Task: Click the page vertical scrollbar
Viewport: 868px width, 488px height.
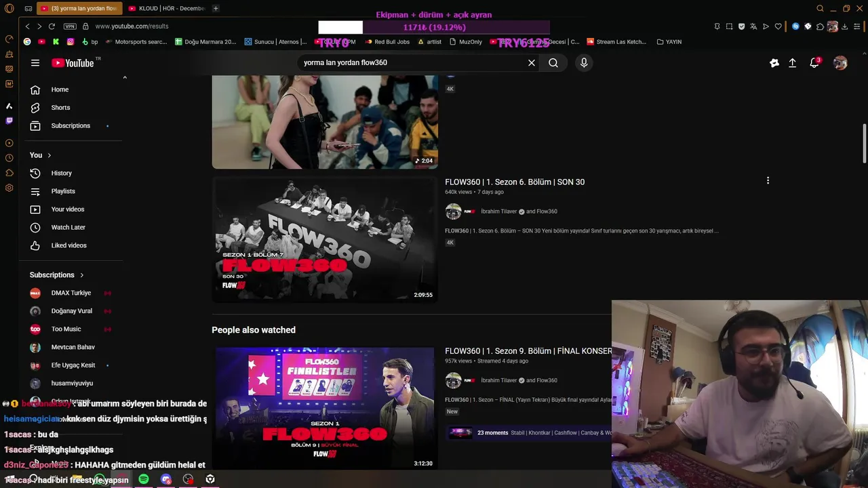Action: click(864, 144)
